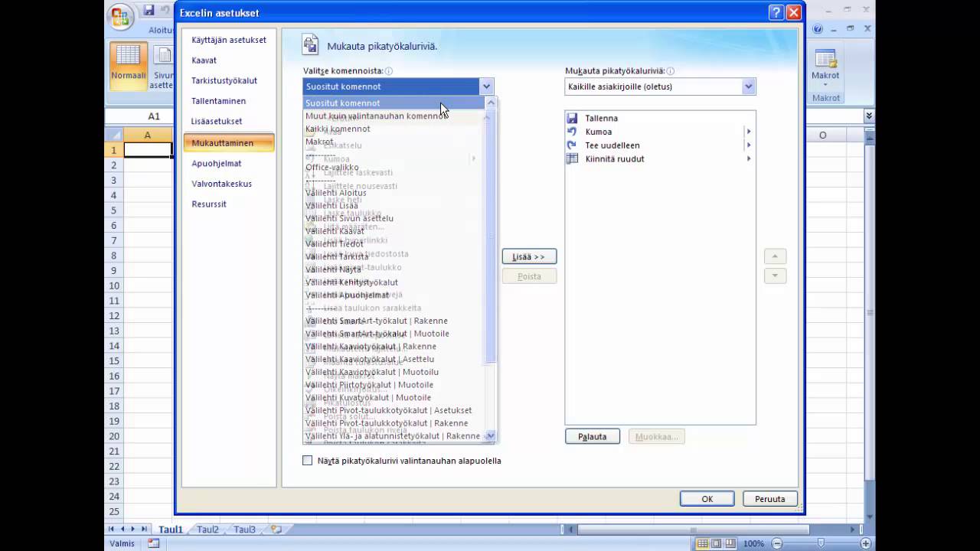The width and height of the screenshot is (980, 551).
Task: Click the Tallenna disk icon in right list
Action: 572,119
